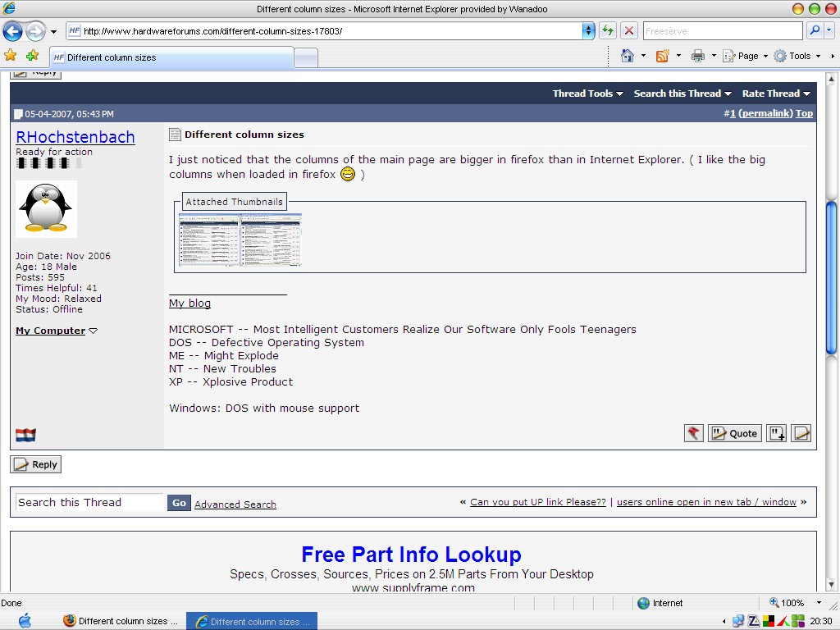Viewport: 840px width, 630px height.
Task: Click the IE back navigation arrow
Action: pos(12,31)
